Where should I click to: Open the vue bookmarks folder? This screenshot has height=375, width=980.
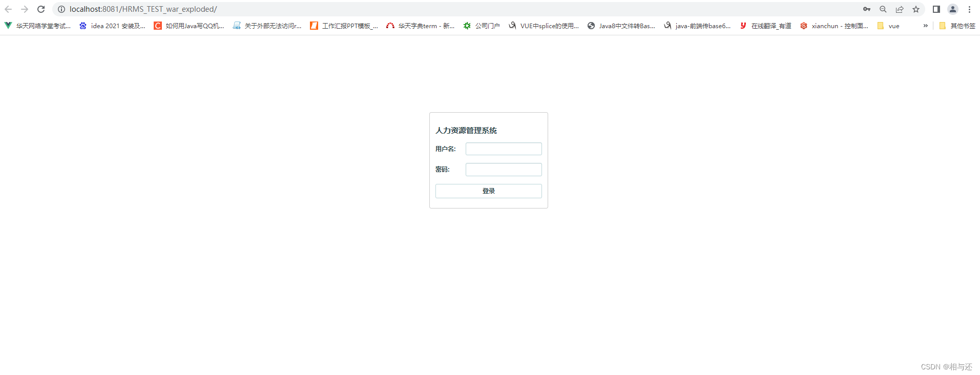888,26
